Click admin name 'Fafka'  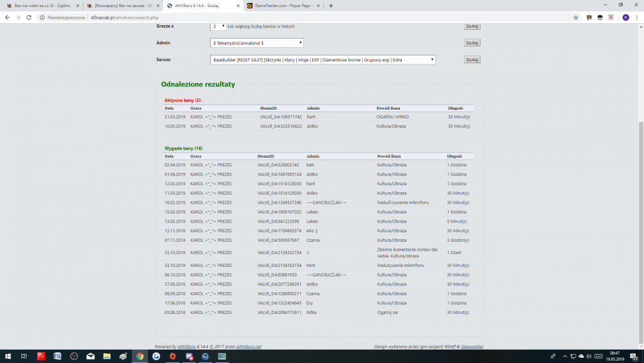pos(311,313)
